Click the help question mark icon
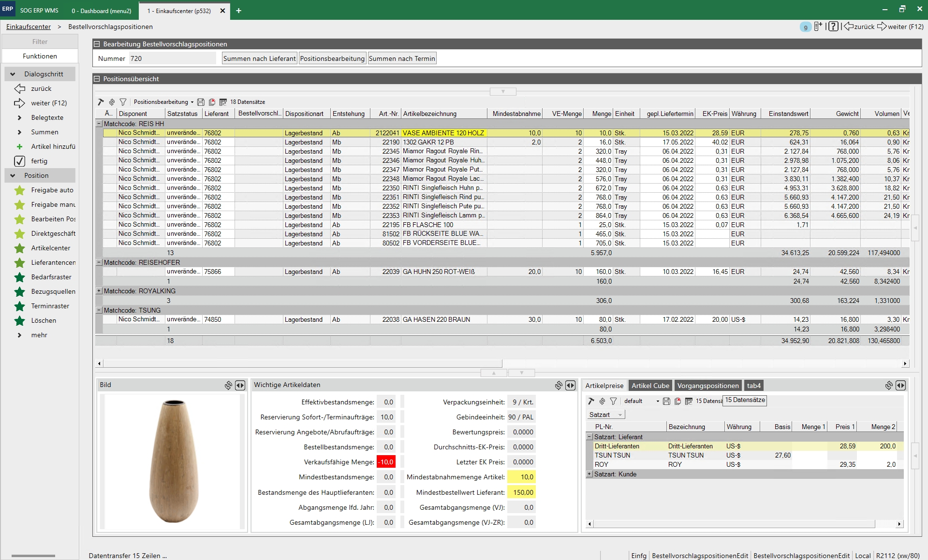Screen dimensions: 928x560 tap(833, 27)
